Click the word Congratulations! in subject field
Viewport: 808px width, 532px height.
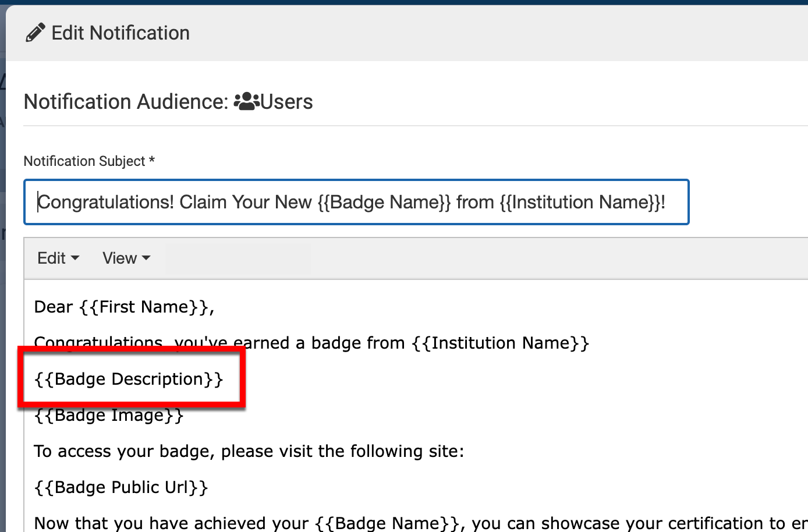(x=106, y=202)
